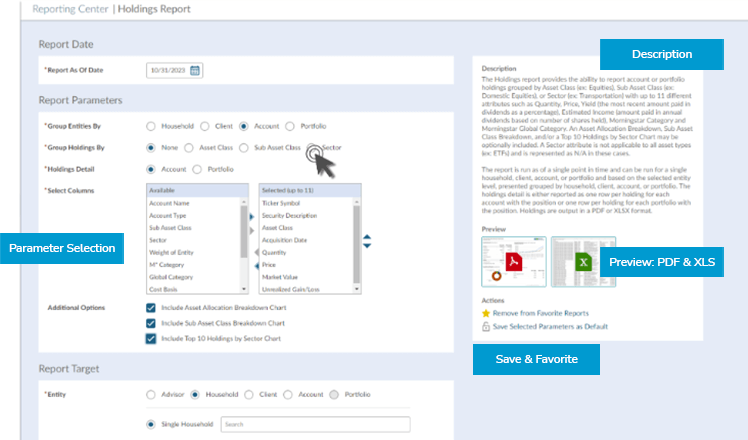
Task: Choose Household under Group Entities By
Action: [151, 126]
